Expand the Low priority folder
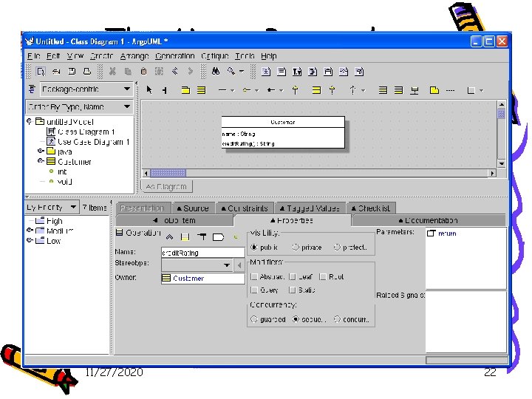This screenshot has height=399, width=532. 30,240
